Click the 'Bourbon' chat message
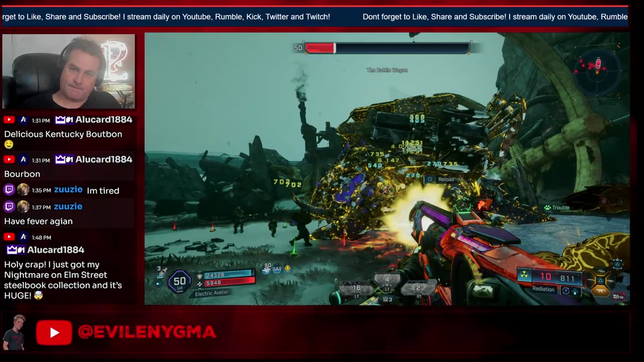Screen dimensions: 644x362 (x=22, y=174)
